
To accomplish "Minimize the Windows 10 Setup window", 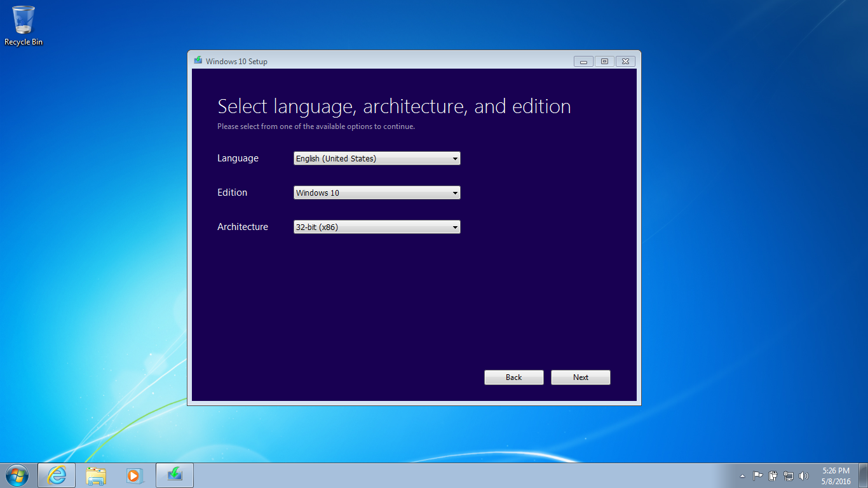I will coord(583,62).
